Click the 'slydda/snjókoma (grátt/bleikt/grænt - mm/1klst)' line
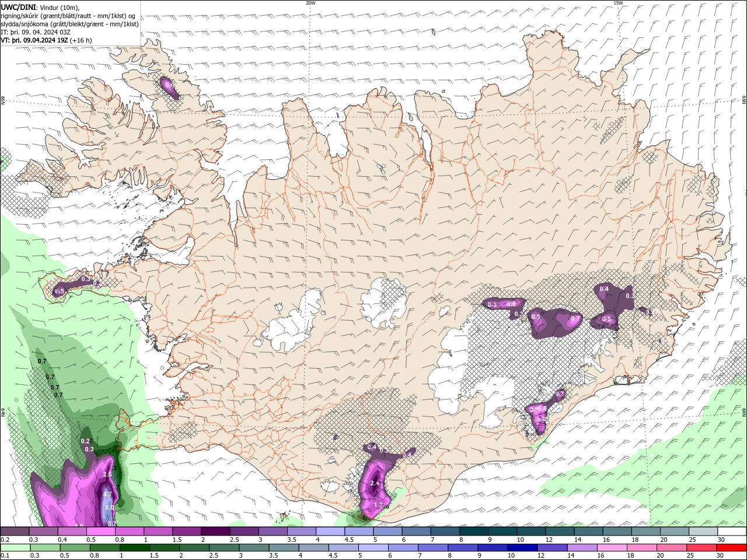 (69, 24)
